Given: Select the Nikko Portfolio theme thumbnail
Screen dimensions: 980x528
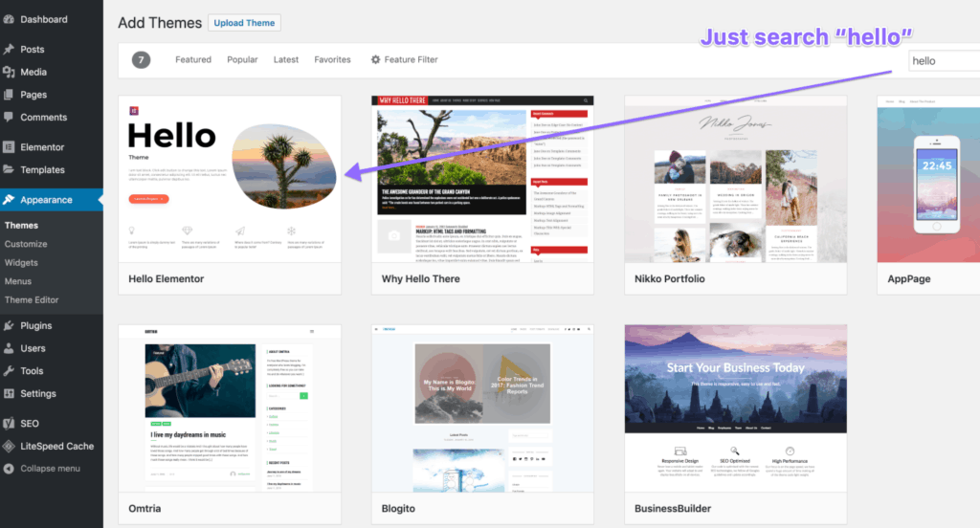Looking at the screenshot, I should 736,179.
